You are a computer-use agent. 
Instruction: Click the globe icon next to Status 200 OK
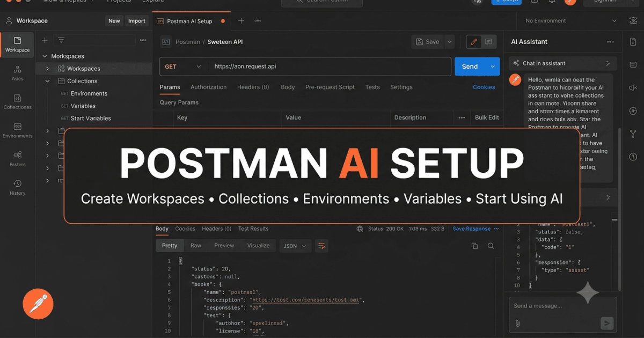point(360,229)
